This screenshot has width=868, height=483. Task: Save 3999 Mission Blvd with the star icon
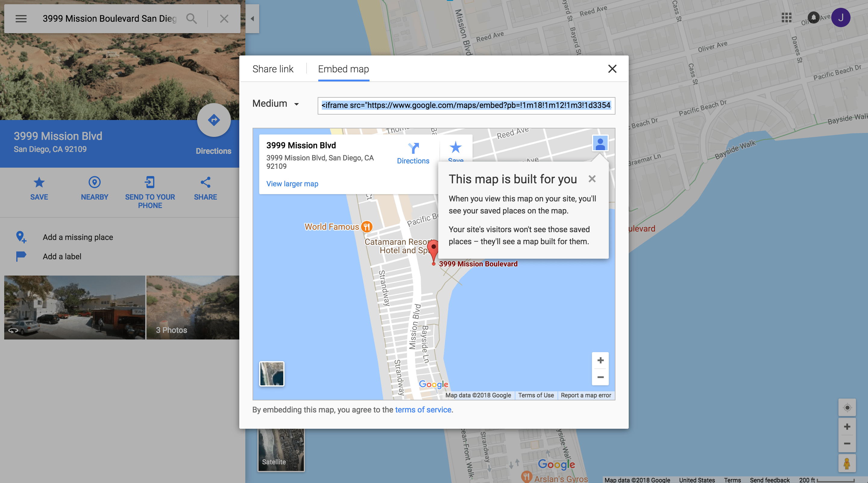click(39, 182)
